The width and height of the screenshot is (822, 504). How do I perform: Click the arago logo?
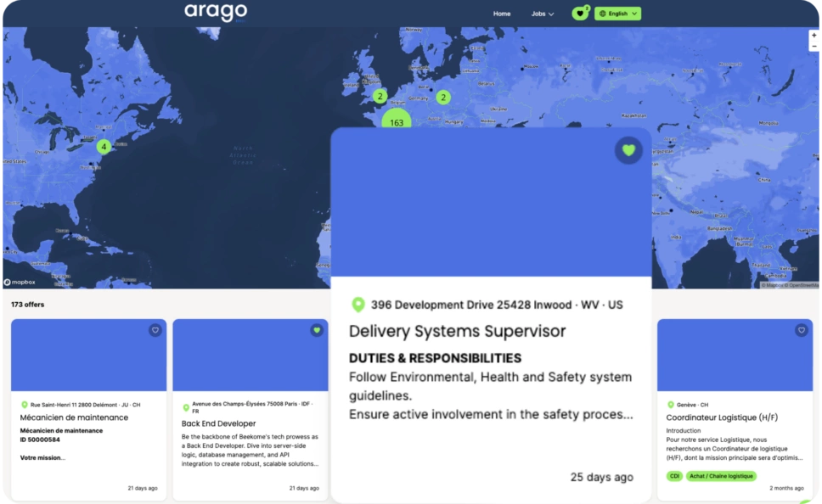pos(216,12)
